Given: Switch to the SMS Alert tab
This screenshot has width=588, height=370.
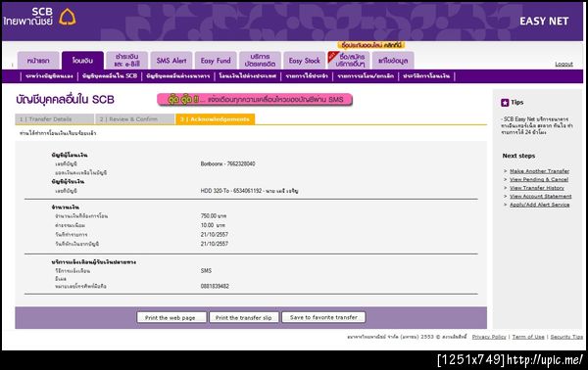Looking at the screenshot, I should (x=171, y=61).
